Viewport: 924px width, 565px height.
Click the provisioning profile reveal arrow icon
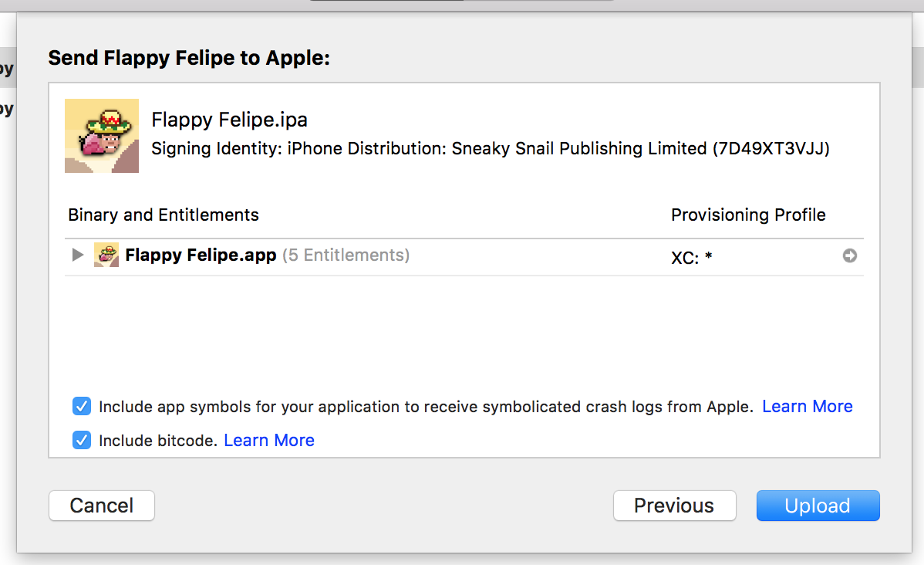click(849, 256)
